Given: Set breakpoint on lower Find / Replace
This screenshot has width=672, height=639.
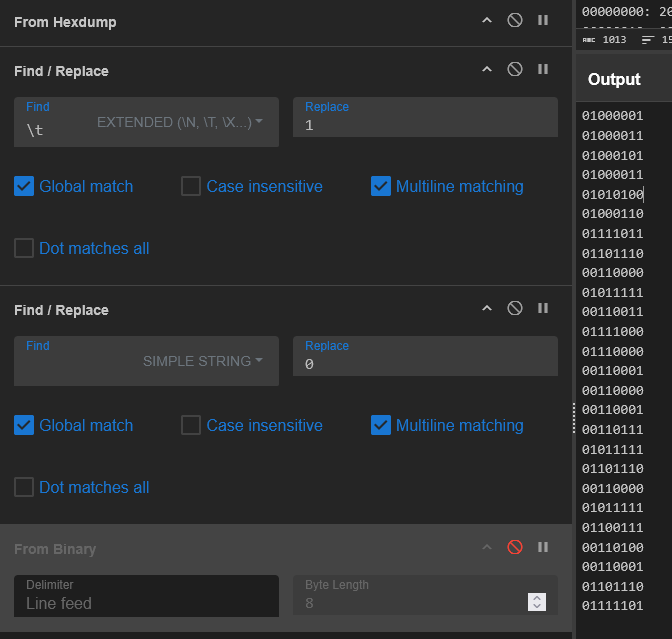Looking at the screenshot, I should point(543,308).
